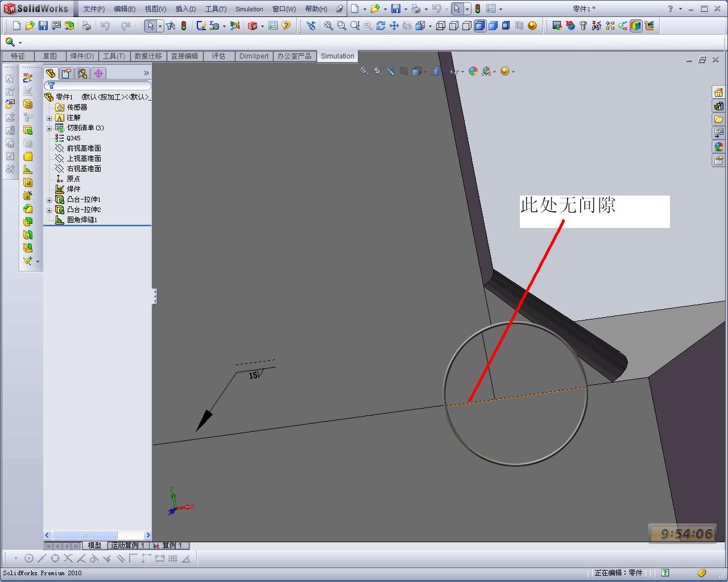
Task: Switch to the 运动算例 1 bottom tab
Action: 129,546
